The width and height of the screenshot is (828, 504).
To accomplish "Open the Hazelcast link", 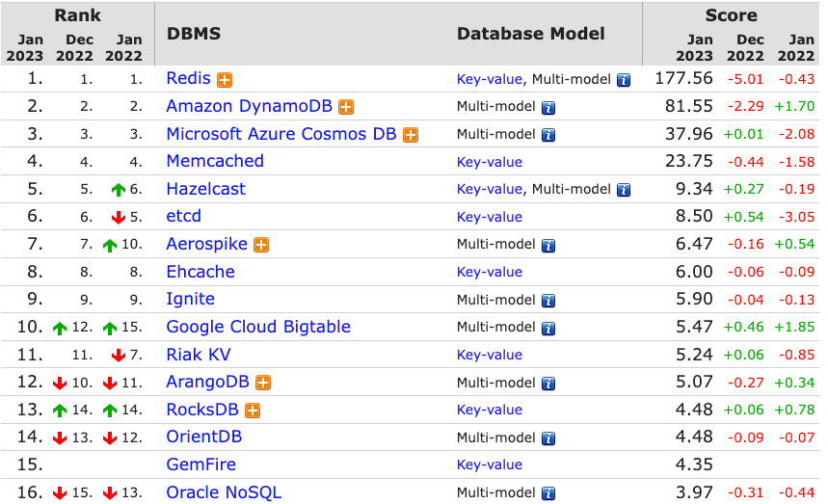I will (206, 189).
